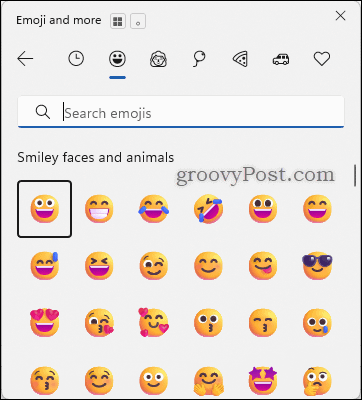Click the panel's vertical scrollbar
The image size is (362, 400).
355,175
